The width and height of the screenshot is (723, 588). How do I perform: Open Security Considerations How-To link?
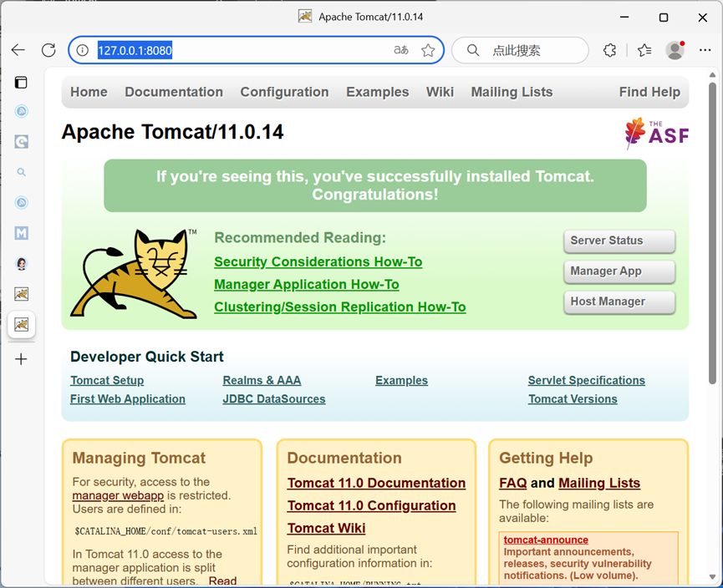coord(318,261)
